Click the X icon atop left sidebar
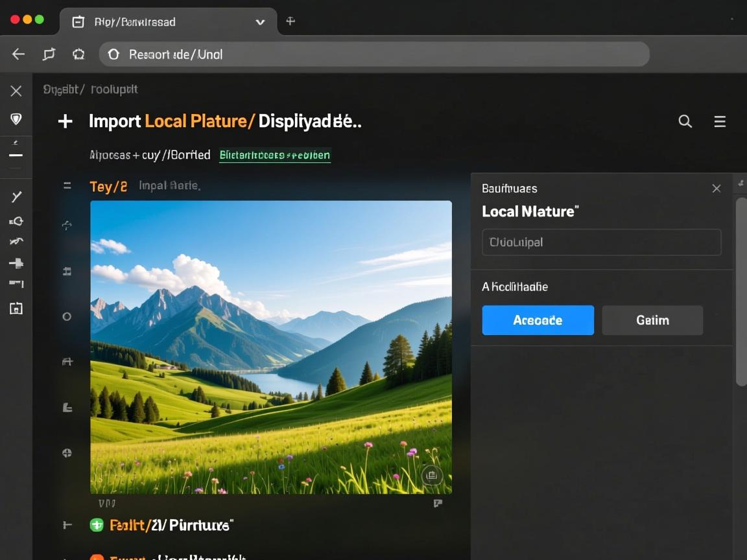This screenshot has width=747, height=560. [x=16, y=91]
